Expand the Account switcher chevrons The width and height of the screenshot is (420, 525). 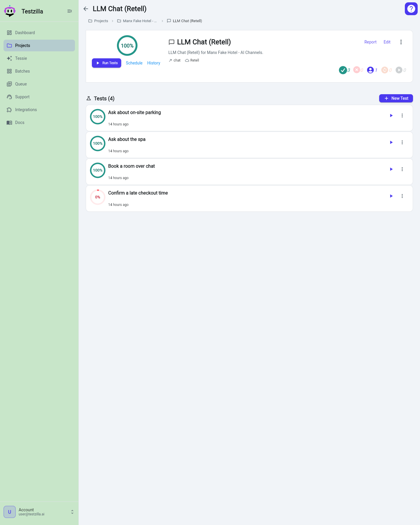pyautogui.click(x=72, y=512)
